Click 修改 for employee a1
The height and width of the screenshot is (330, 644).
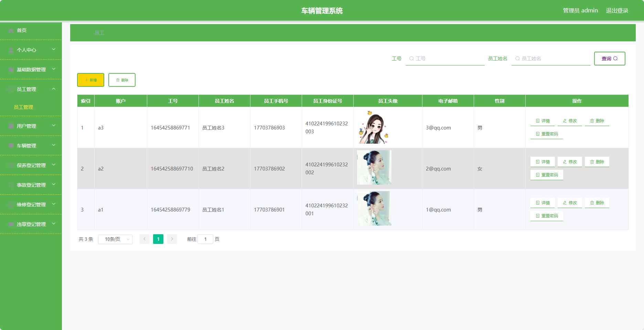pos(570,203)
